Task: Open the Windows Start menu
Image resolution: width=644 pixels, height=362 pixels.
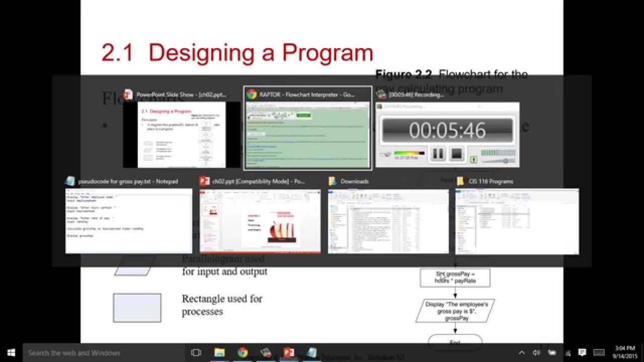Action: point(11,352)
